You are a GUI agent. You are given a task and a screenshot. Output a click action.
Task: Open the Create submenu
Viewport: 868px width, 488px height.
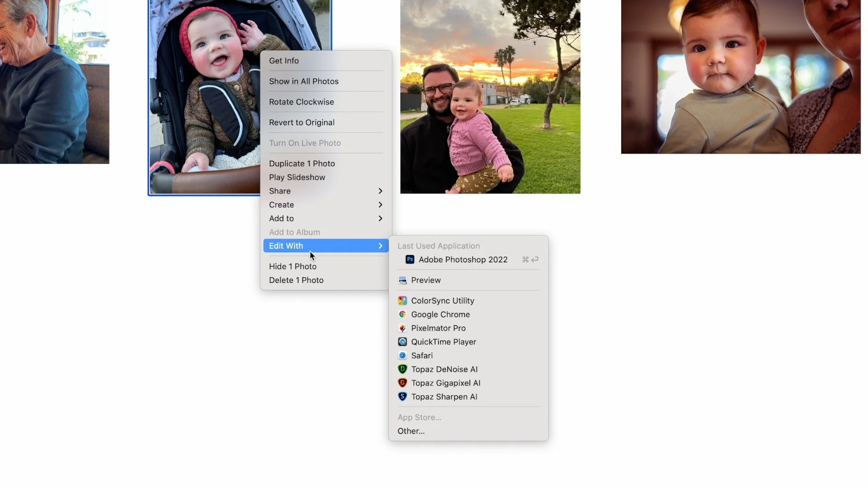[281, 205]
